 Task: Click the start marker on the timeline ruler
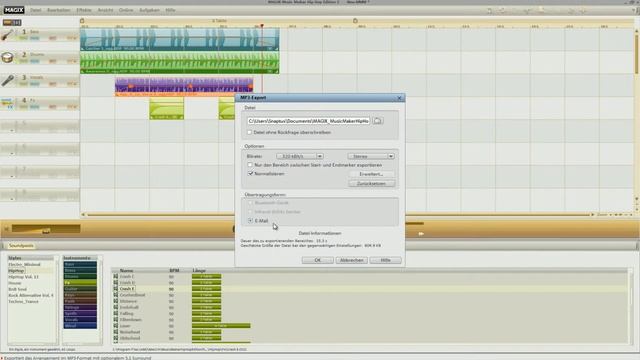[x=82, y=21]
